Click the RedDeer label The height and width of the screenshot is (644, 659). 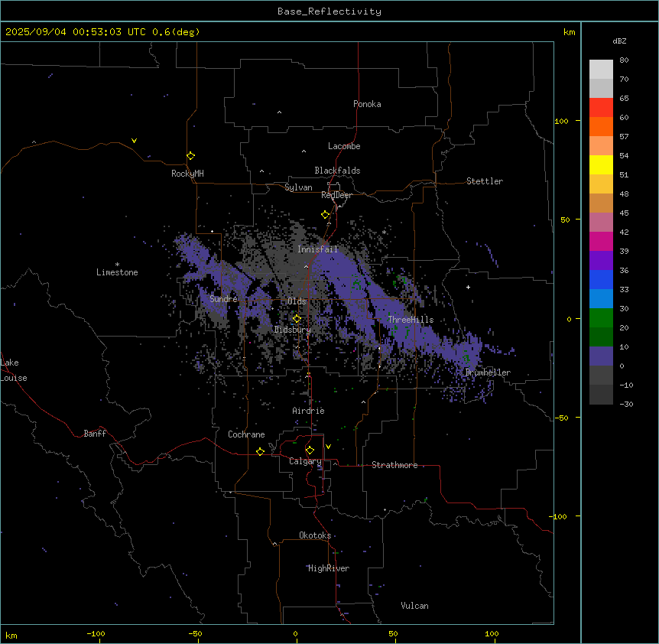click(336, 195)
